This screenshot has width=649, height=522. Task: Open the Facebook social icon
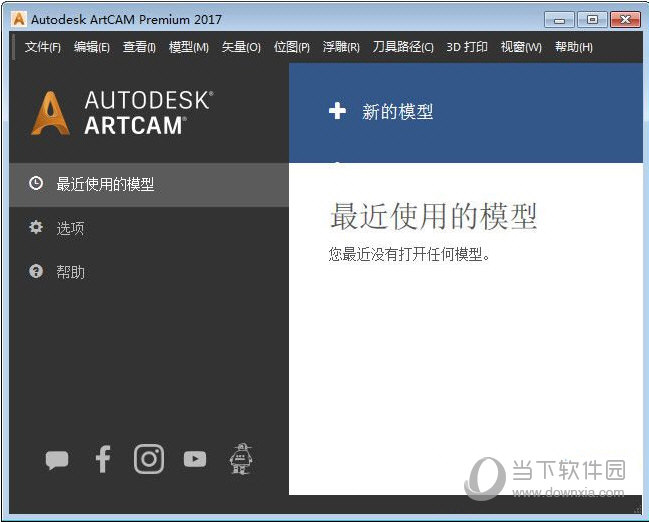pyautogui.click(x=102, y=459)
